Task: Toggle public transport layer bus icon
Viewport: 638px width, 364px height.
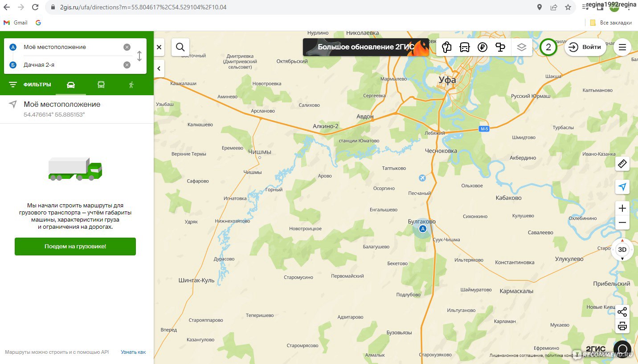Action: point(465,47)
